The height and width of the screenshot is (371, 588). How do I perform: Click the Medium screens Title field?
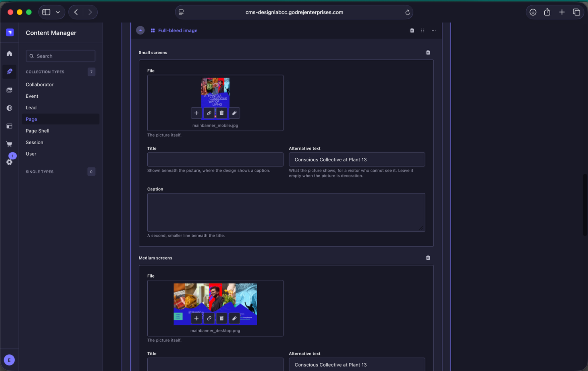click(215, 364)
